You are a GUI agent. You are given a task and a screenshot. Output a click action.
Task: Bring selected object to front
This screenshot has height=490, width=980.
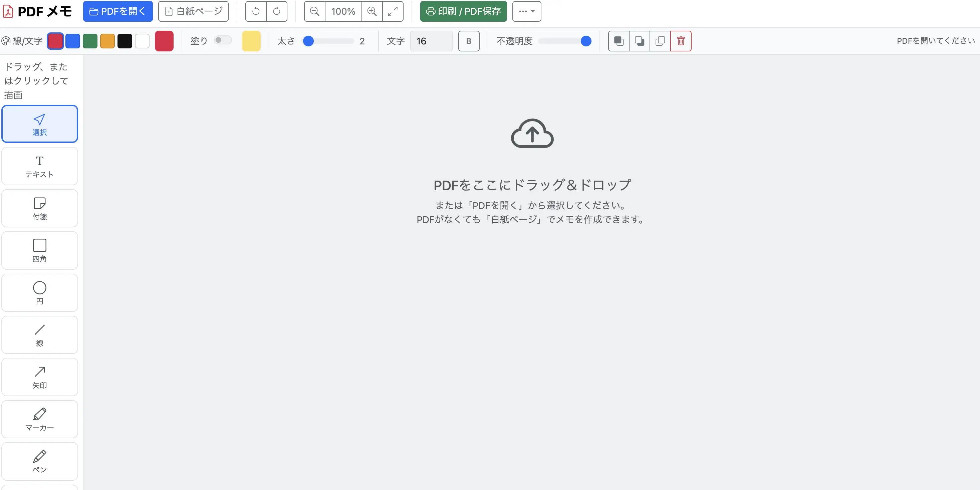click(x=619, y=41)
